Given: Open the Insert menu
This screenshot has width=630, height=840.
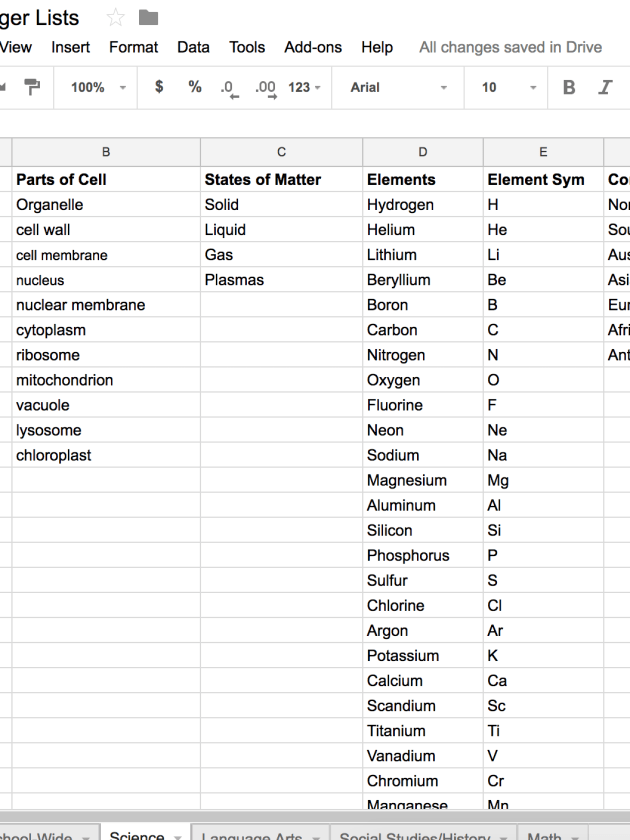Looking at the screenshot, I should pos(70,47).
